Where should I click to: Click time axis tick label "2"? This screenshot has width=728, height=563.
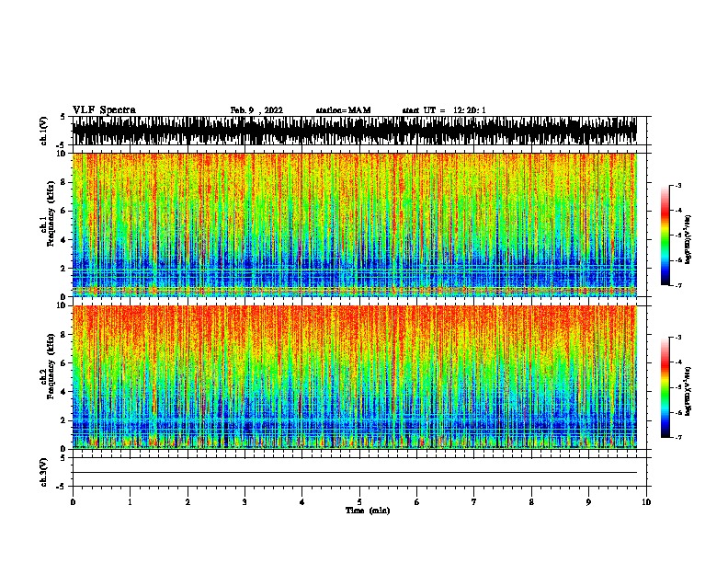tap(188, 502)
